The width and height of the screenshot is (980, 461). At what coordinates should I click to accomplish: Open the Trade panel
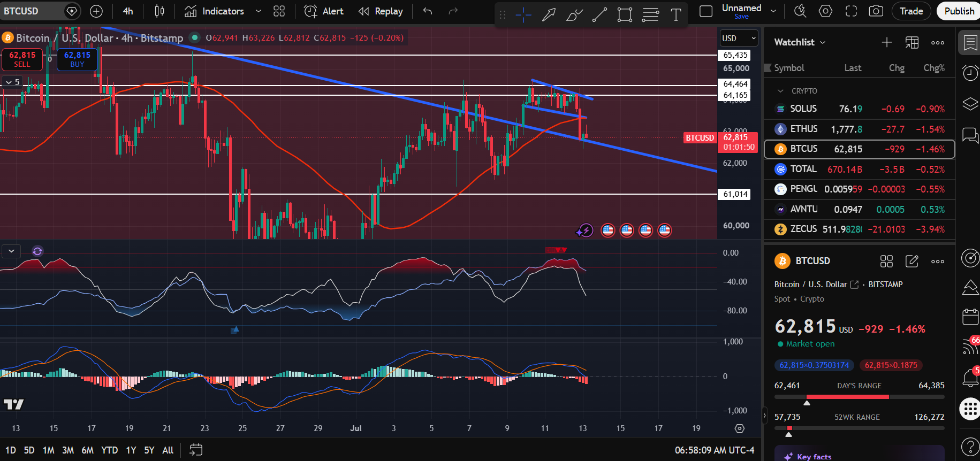tap(911, 11)
